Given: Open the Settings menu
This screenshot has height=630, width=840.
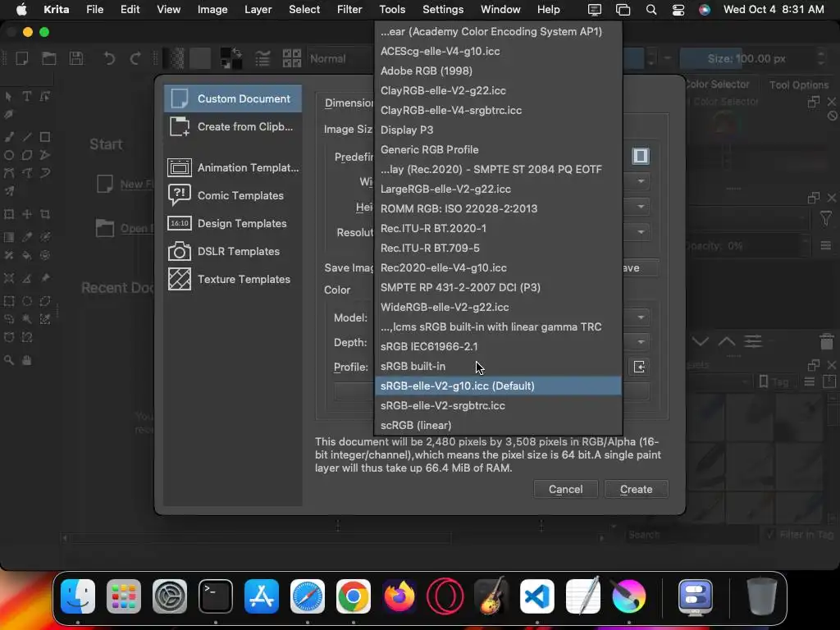Looking at the screenshot, I should (x=443, y=9).
